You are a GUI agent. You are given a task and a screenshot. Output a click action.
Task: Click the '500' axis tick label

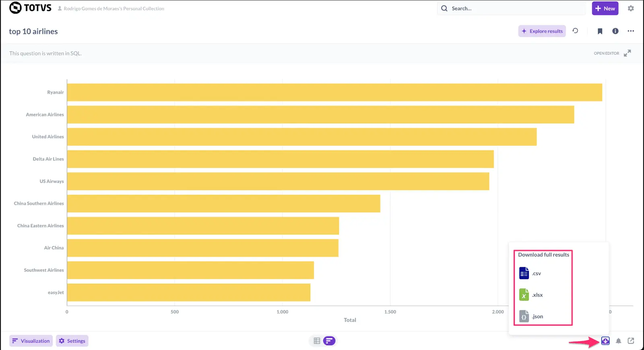pyautogui.click(x=175, y=312)
